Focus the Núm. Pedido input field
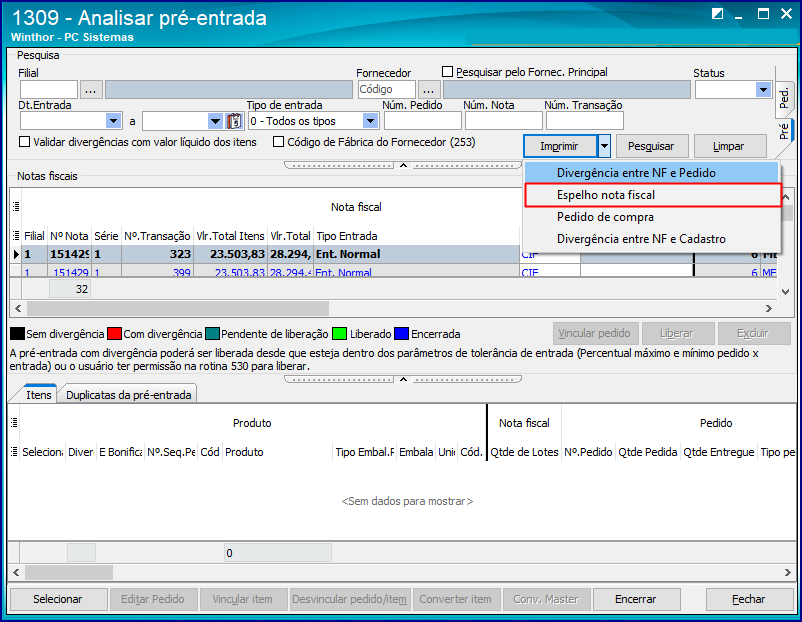Screen dimensions: 802x622 422,121
